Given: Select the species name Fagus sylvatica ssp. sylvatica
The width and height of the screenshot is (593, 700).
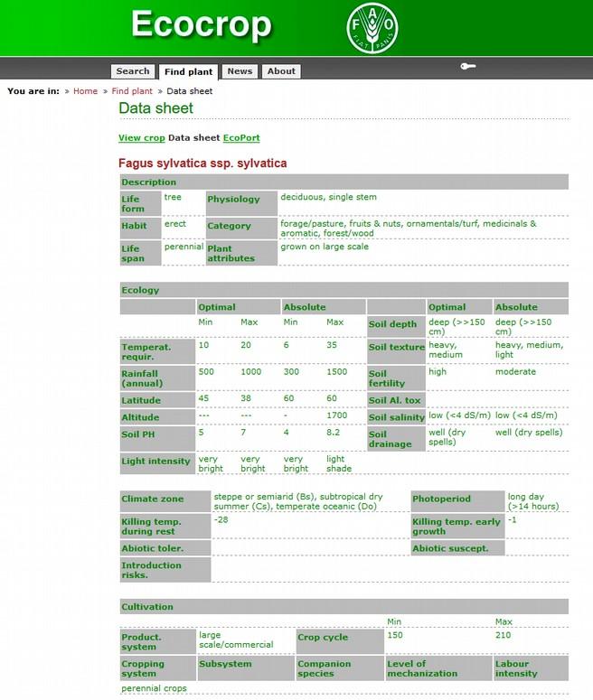Looking at the screenshot, I should [202, 163].
